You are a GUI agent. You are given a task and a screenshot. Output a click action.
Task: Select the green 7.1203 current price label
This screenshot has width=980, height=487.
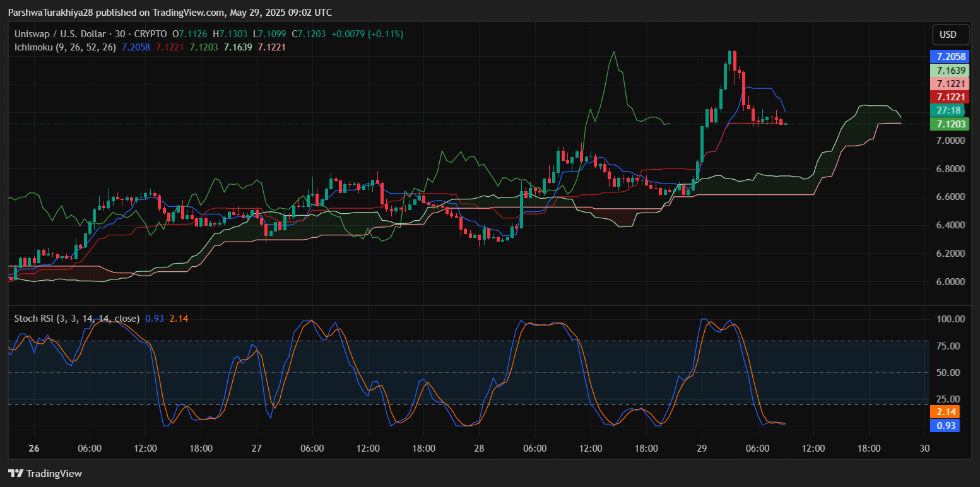951,124
